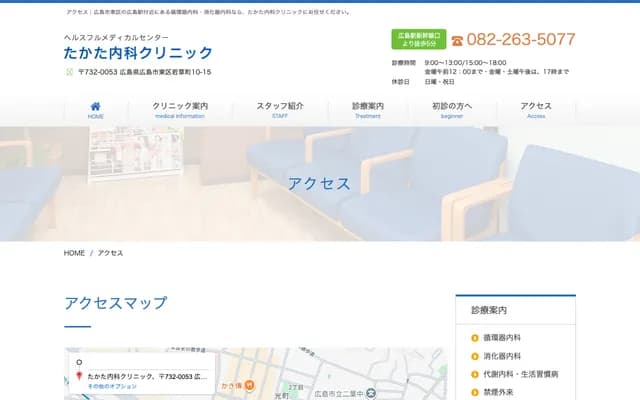Click the かき傳 restaurant marker on map
The image size is (640, 400).
pyautogui.click(x=249, y=384)
